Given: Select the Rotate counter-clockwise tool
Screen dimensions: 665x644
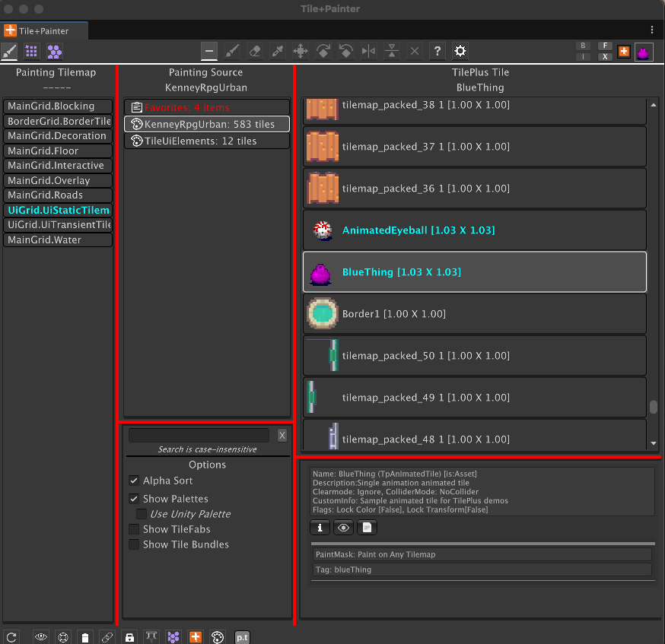Looking at the screenshot, I should 346,52.
